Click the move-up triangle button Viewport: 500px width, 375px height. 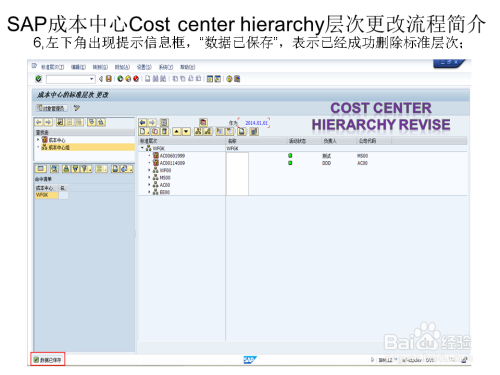pyautogui.click(x=177, y=131)
